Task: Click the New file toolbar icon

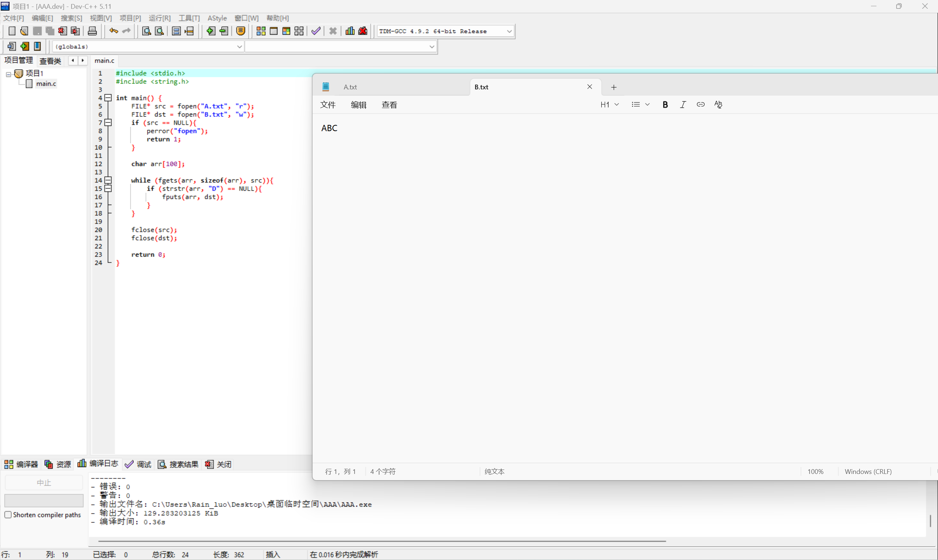Action: [12, 31]
